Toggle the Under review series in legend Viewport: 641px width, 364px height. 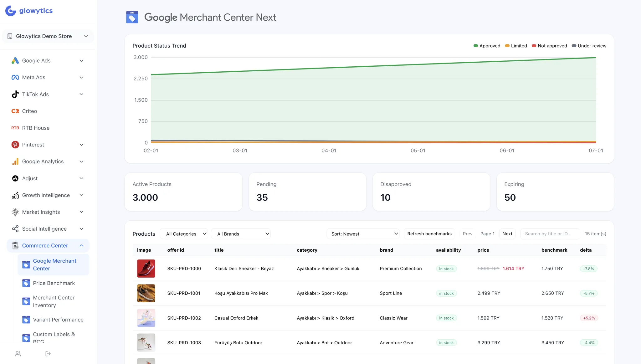[x=589, y=46]
